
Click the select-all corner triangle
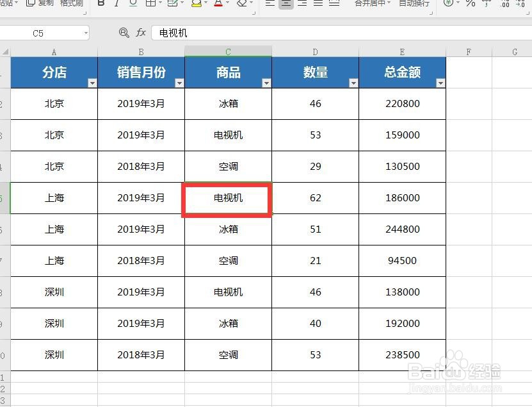click(5, 52)
